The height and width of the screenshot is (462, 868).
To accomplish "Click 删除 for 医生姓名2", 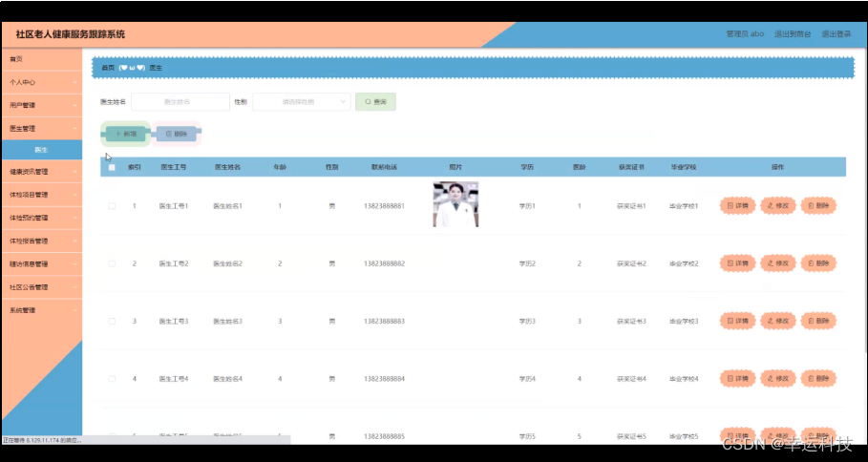I will (818, 263).
